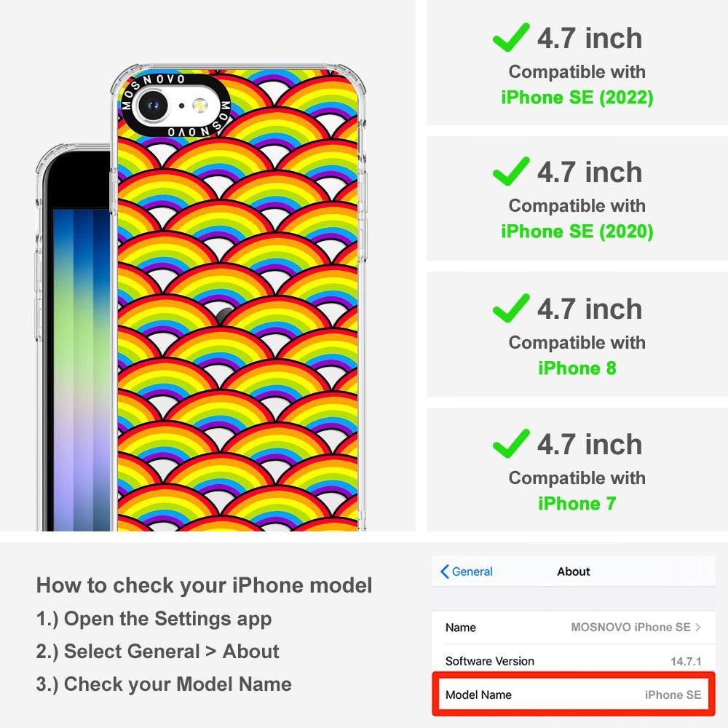Click the phone screen with gradient wallpaper
The image size is (728, 728).
click(82, 370)
